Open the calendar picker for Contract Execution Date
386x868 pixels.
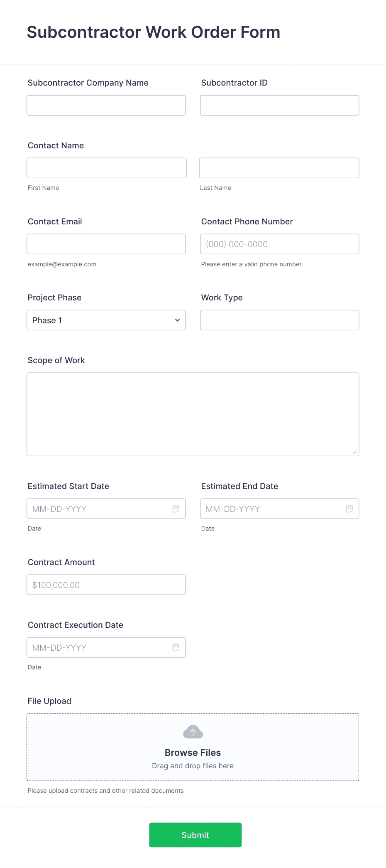tap(176, 647)
